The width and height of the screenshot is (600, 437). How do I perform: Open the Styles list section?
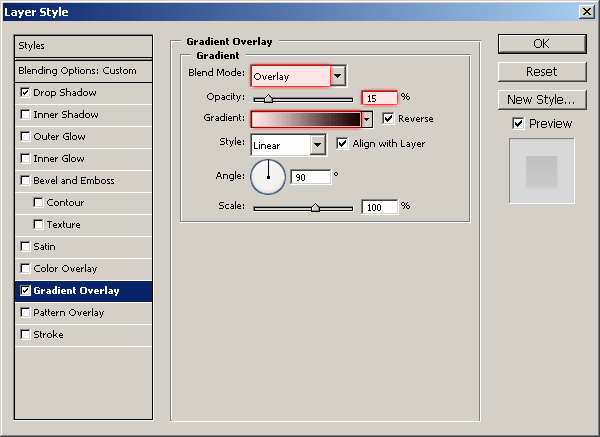(x=84, y=46)
